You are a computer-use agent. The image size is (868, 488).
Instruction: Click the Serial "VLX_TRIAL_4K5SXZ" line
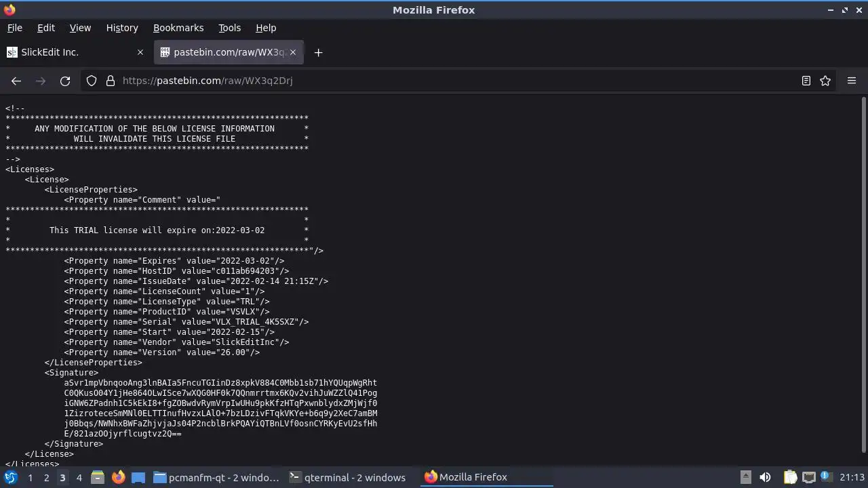point(186,322)
